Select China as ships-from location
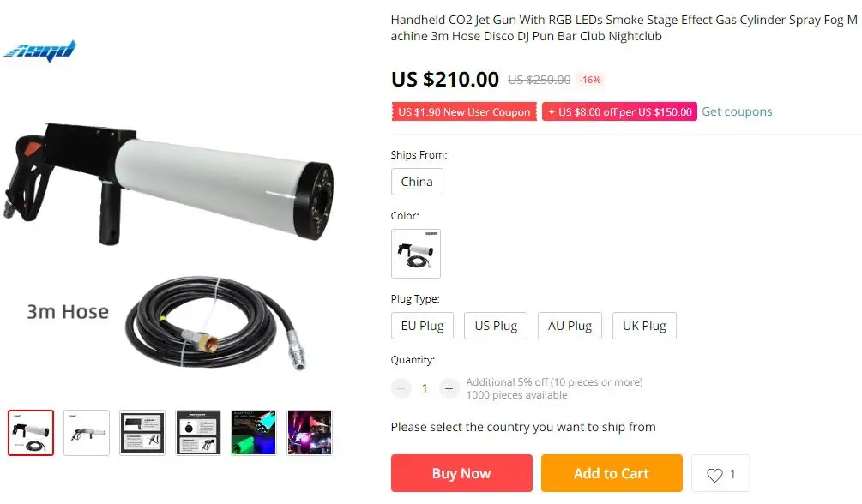Viewport: 862px width, 504px height. pyautogui.click(x=417, y=182)
